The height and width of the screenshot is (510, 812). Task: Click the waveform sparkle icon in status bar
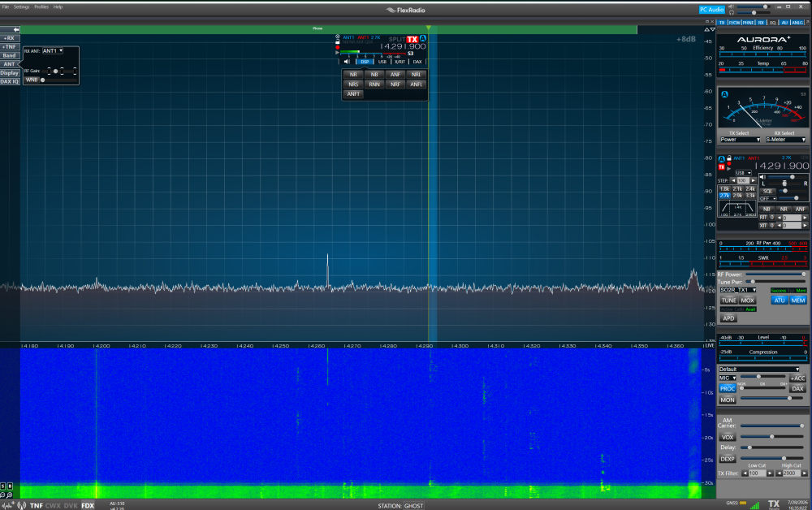(x=8, y=505)
